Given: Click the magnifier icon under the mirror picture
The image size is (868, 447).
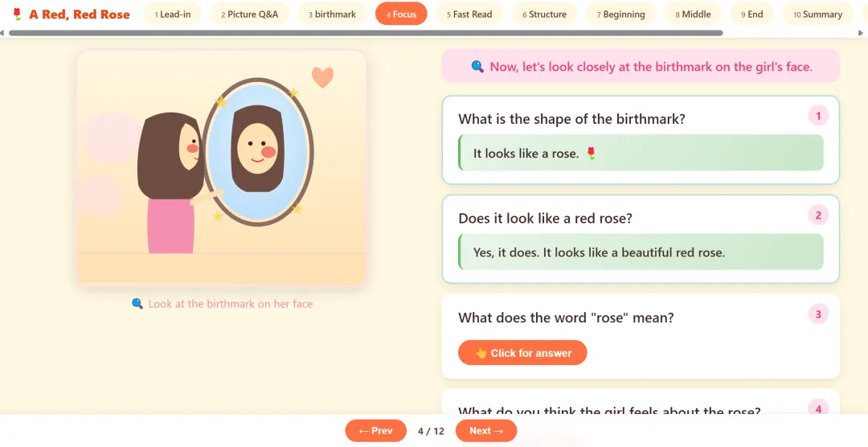Looking at the screenshot, I should point(137,304).
